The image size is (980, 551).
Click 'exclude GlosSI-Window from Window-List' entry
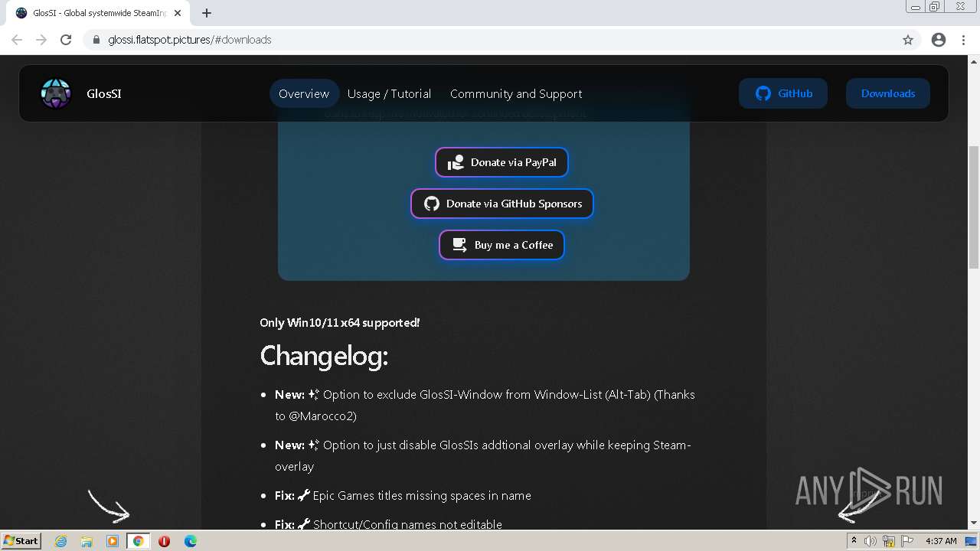pyautogui.click(x=485, y=406)
